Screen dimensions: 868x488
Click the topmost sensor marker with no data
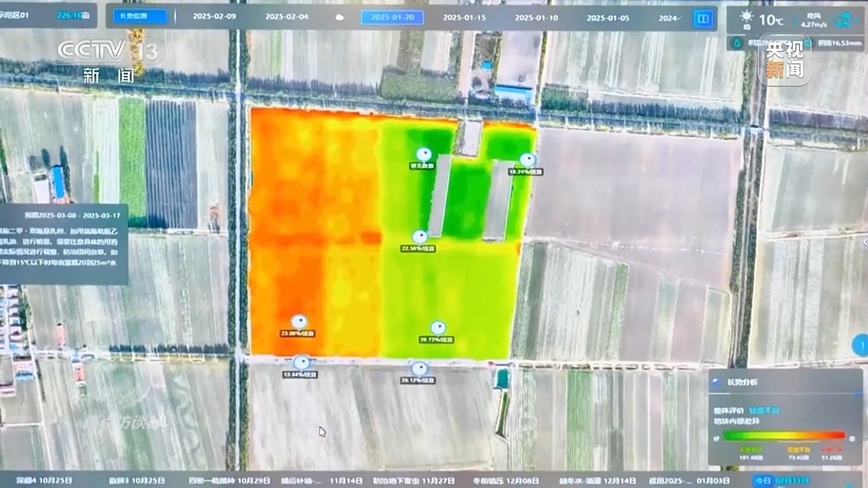point(424,155)
